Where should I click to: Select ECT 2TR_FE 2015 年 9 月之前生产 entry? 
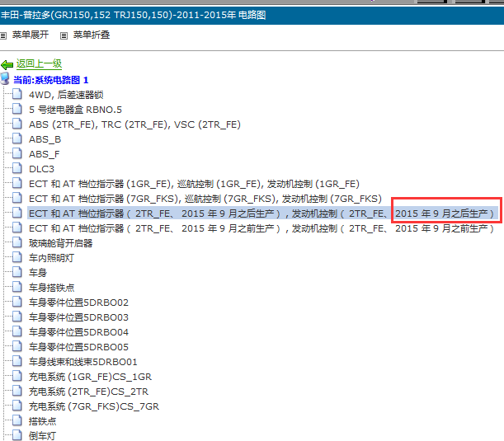click(261, 228)
